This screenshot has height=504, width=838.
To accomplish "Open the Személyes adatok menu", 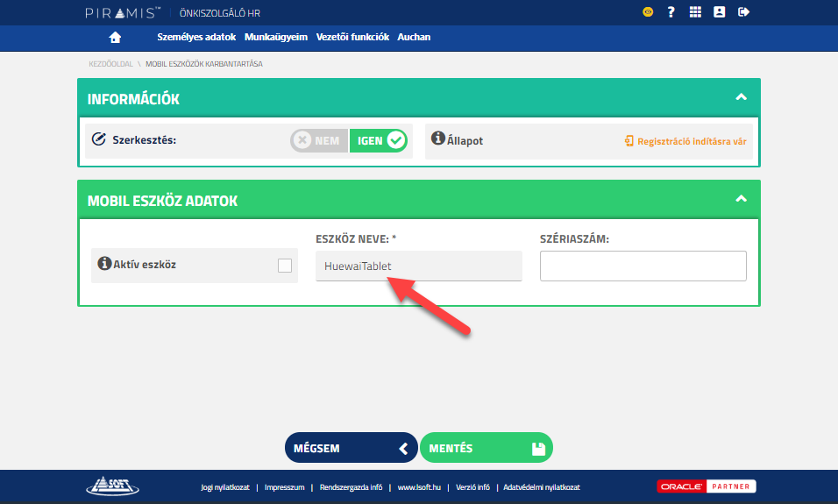I will 196,38.
